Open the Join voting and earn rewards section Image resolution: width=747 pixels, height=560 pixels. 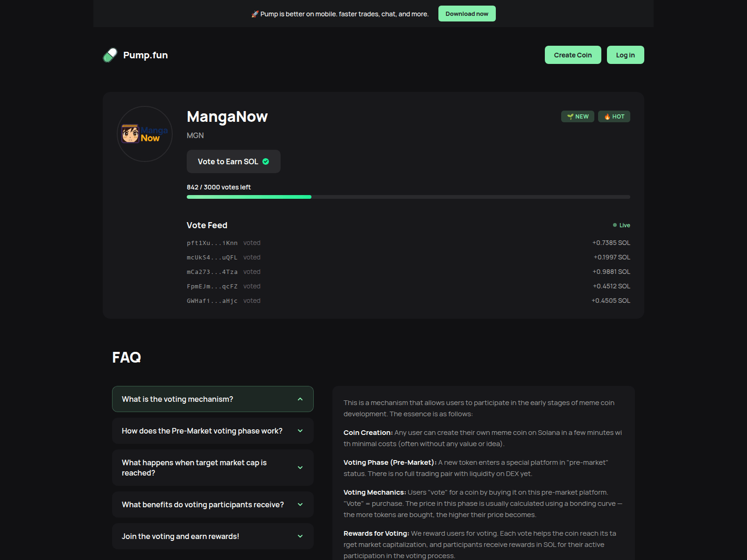coord(212,536)
